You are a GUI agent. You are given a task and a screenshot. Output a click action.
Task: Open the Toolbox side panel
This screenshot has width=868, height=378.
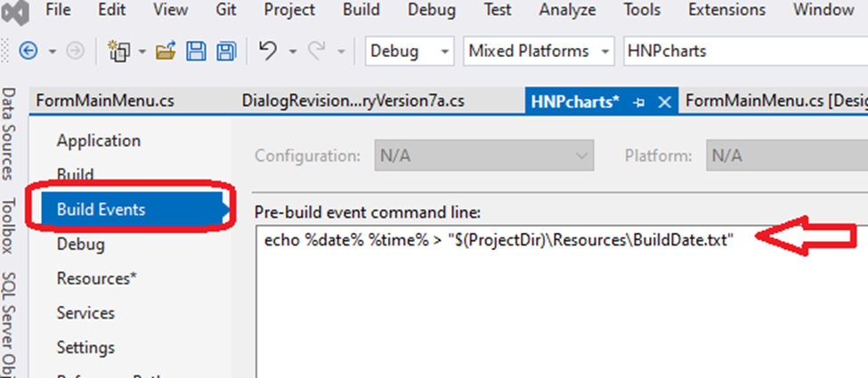(10, 226)
